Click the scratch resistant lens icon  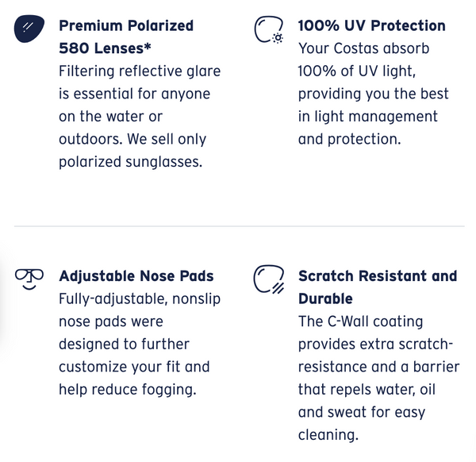tap(269, 279)
